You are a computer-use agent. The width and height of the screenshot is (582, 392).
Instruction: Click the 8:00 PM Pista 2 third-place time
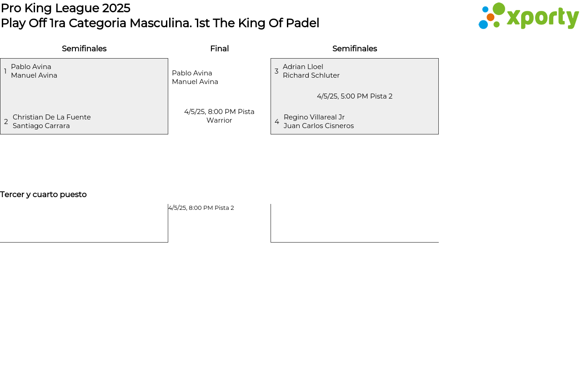click(x=201, y=208)
